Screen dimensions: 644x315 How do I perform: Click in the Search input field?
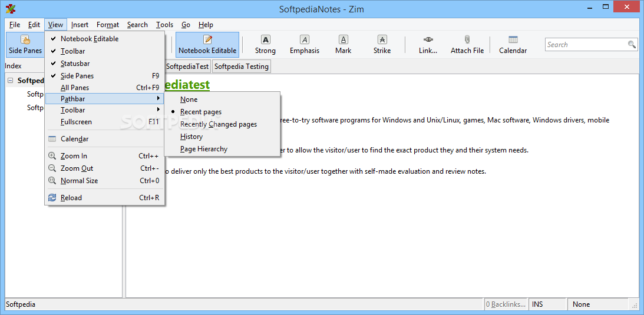click(586, 44)
